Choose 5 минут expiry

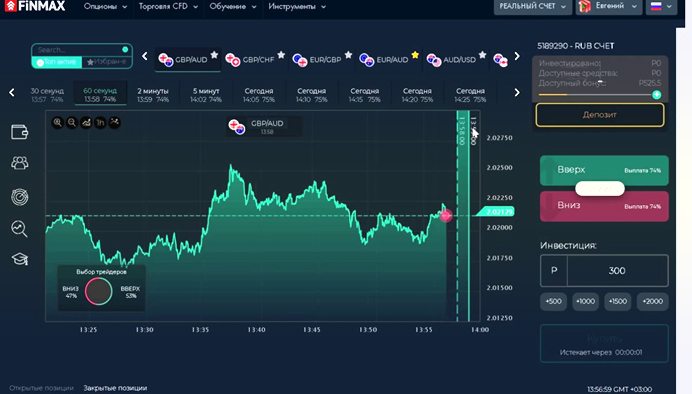(x=206, y=94)
